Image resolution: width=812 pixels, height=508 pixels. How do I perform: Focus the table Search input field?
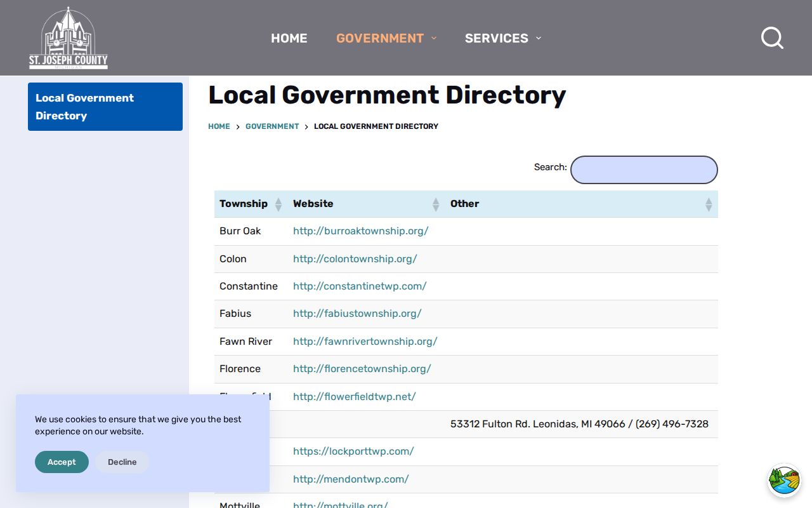point(644,170)
